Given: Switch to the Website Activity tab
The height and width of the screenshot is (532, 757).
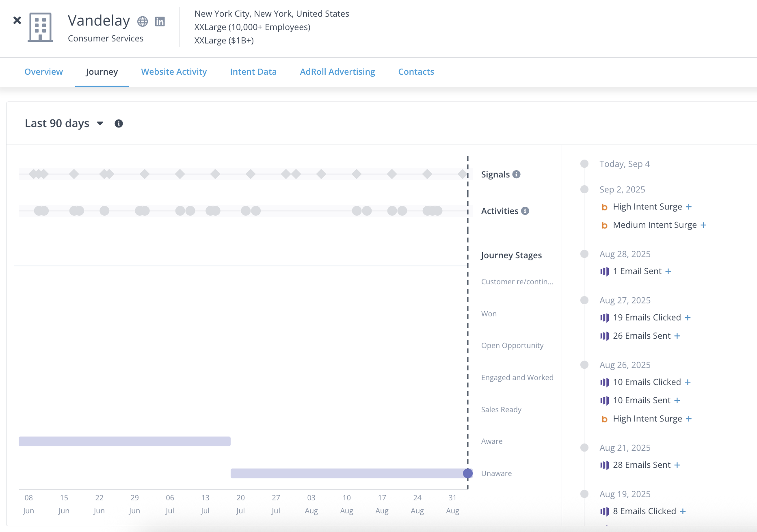Looking at the screenshot, I should point(174,72).
